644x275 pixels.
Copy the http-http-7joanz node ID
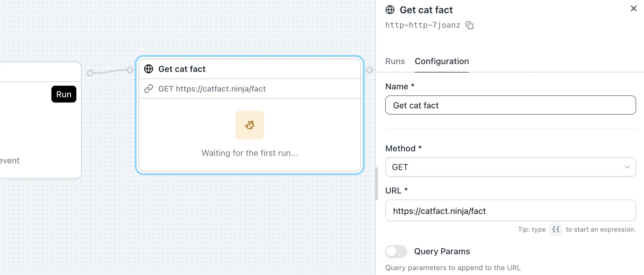click(x=469, y=25)
